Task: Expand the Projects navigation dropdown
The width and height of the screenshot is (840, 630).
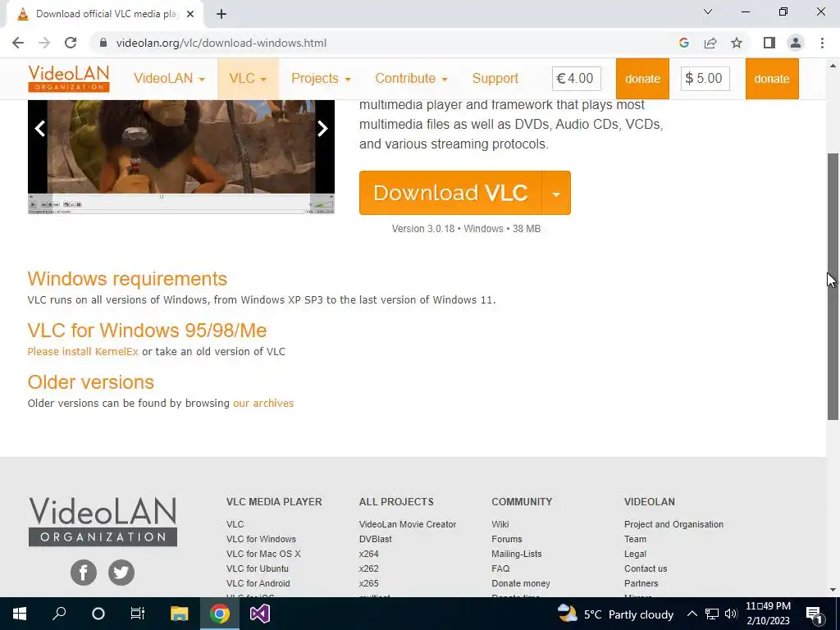Action: (321, 78)
